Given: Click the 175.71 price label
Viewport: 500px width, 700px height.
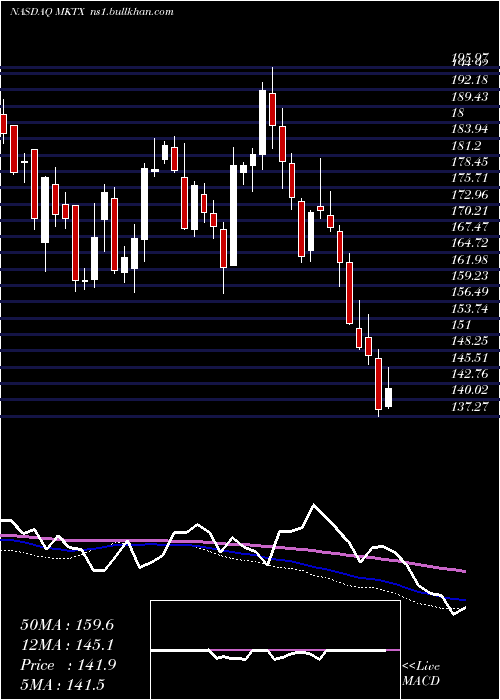Looking at the screenshot, I should (x=470, y=178).
